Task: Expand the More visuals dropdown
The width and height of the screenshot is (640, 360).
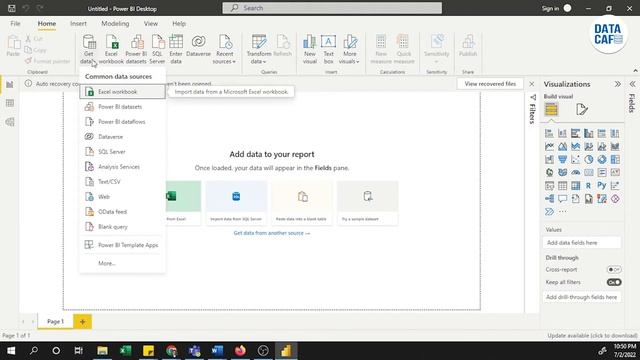Action: pos(349,49)
